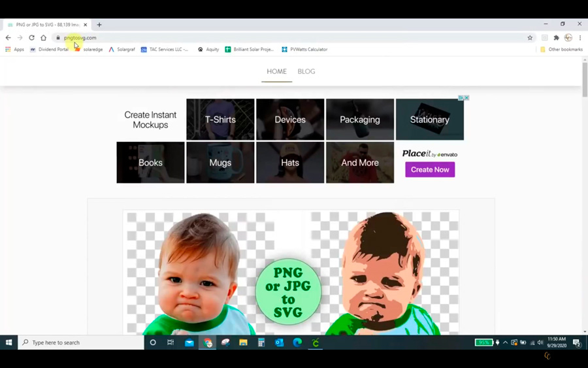Image resolution: width=588 pixels, height=368 pixels.
Task: Open the Mail app in taskbar
Action: coord(189,343)
